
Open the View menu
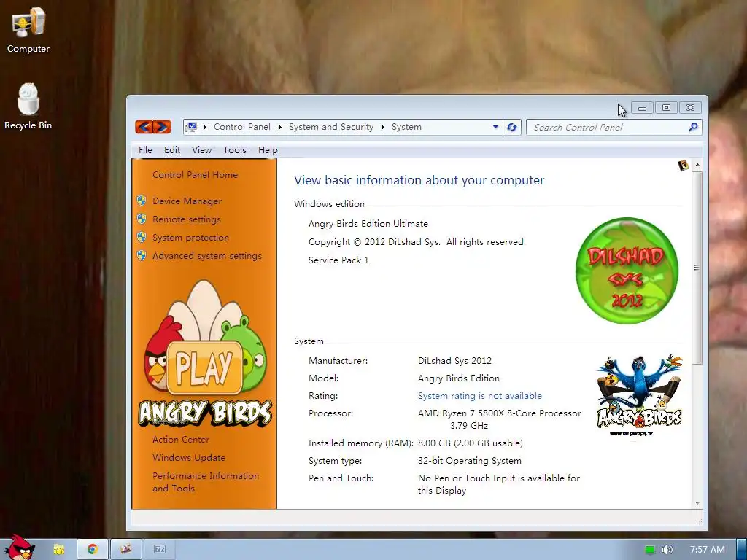pos(201,150)
